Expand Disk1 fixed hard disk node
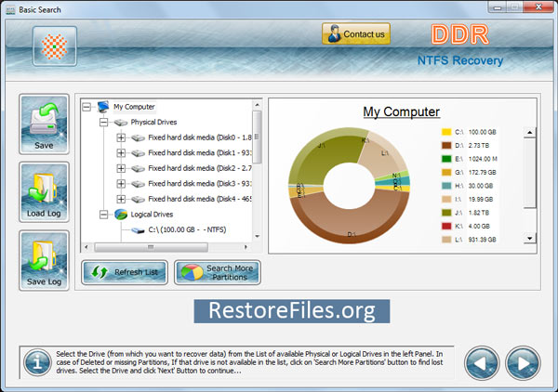Image resolution: width=558 pixels, height=392 pixels. coord(121,153)
